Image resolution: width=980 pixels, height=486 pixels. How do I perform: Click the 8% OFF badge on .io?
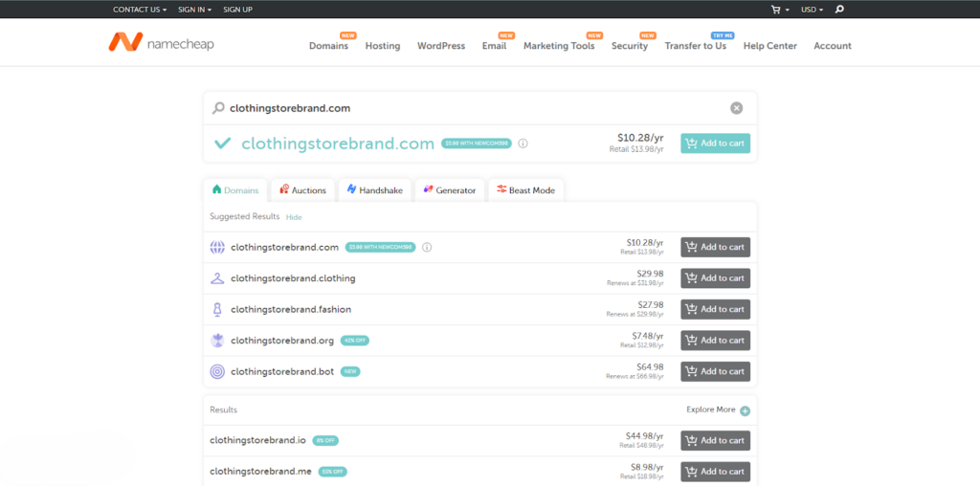[x=325, y=440]
